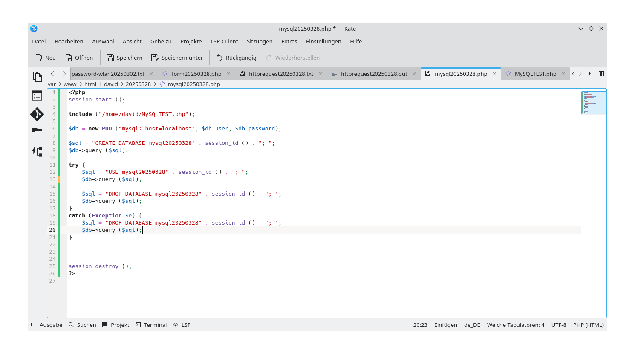Click the lightning diagram icon in the sidebar

click(x=37, y=151)
